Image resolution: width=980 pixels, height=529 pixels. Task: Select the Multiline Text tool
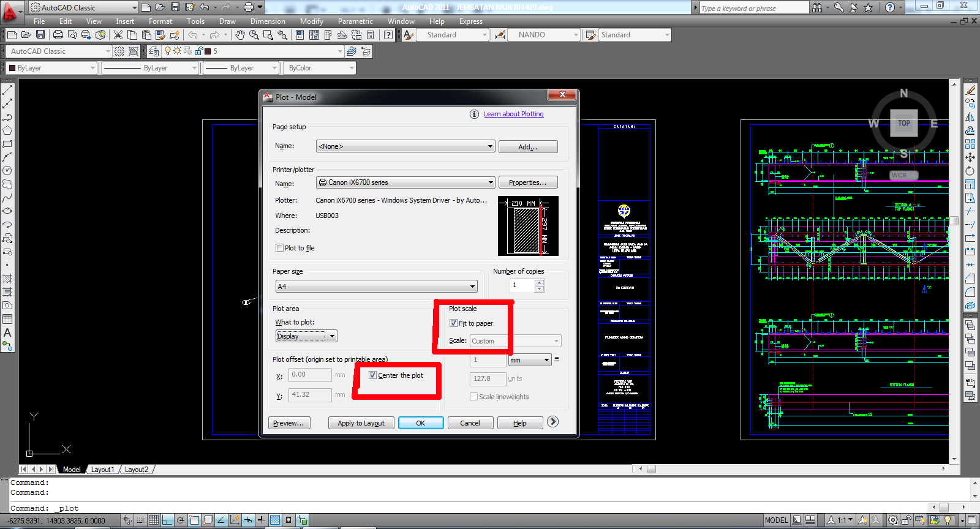7,332
